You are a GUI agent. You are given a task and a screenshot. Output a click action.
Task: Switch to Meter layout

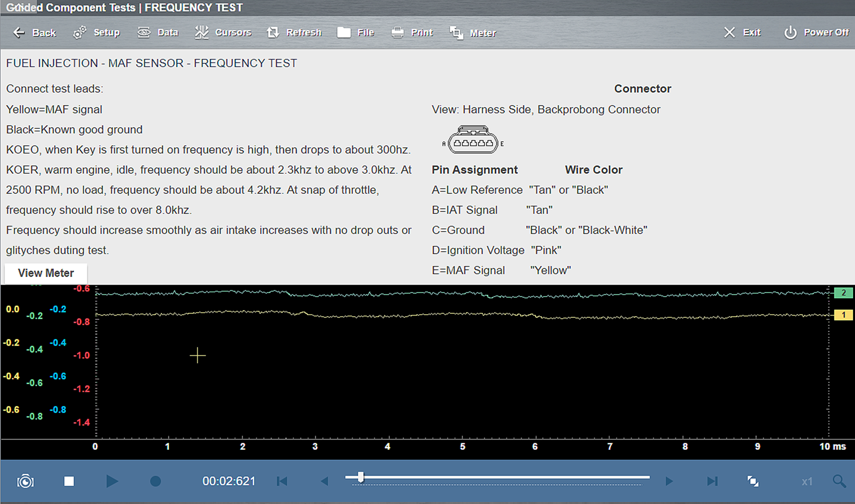tap(457, 33)
